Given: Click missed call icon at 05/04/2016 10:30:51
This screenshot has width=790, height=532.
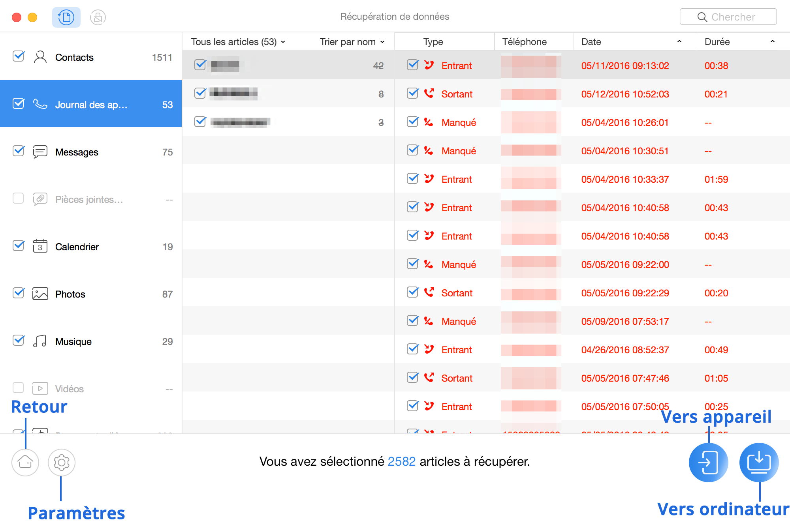Looking at the screenshot, I should click(429, 150).
